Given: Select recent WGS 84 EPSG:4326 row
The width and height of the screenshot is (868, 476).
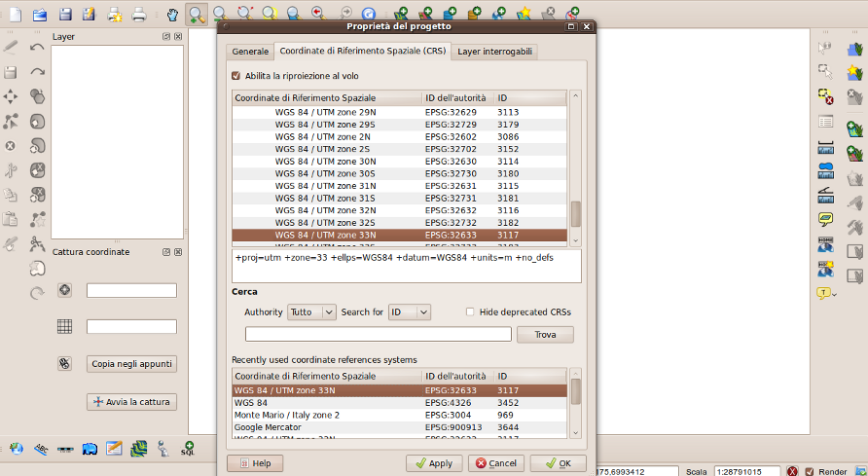Looking at the screenshot, I should [399, 402].
